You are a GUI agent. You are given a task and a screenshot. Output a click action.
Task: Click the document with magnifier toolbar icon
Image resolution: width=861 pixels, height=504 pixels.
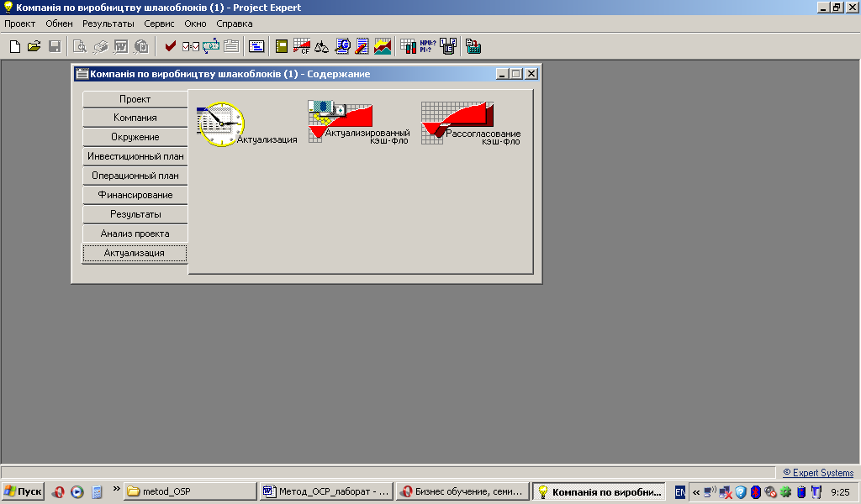342,46
